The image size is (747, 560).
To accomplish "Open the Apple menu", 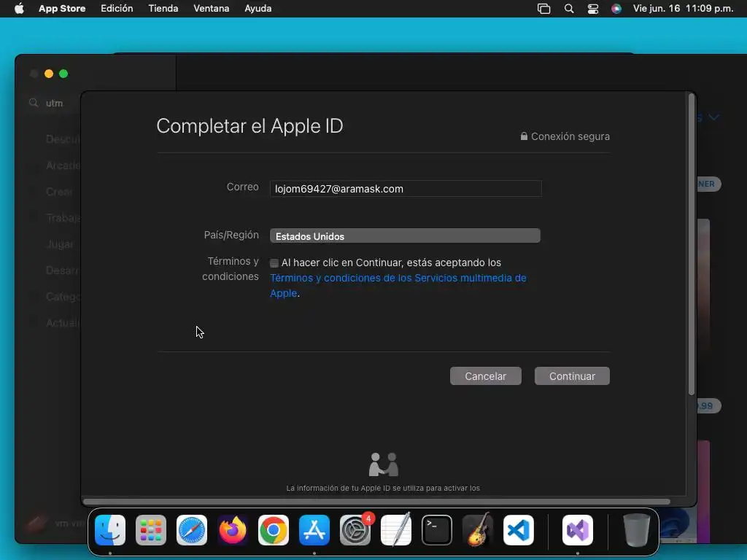I will (19, 9).
